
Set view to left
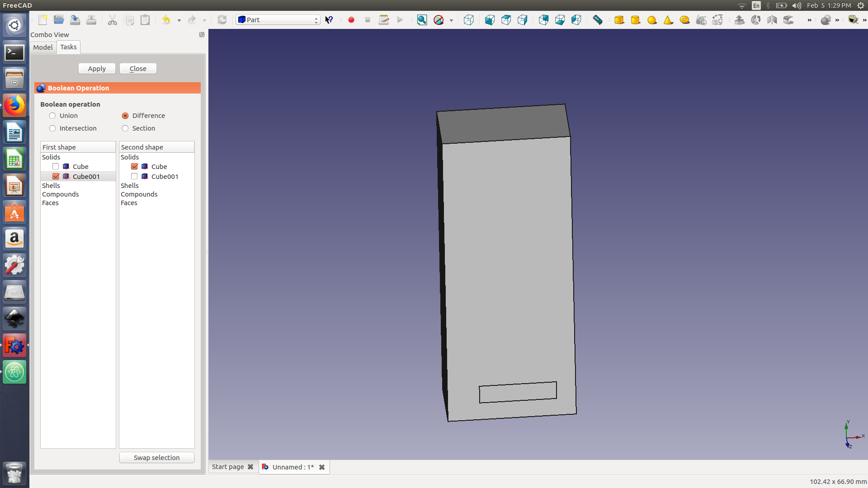point(576,20)
